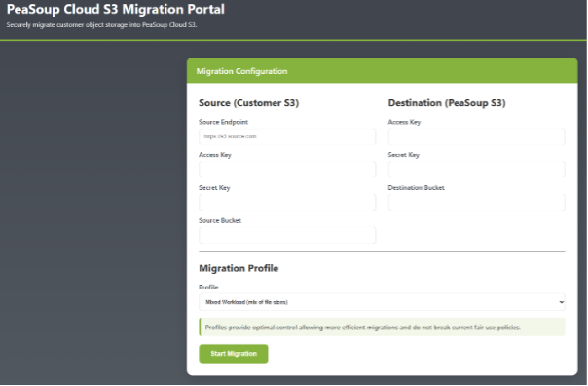
Task: Click the PeaSoup Cloud S3 Migration Portal title
Action: point(116,9)
